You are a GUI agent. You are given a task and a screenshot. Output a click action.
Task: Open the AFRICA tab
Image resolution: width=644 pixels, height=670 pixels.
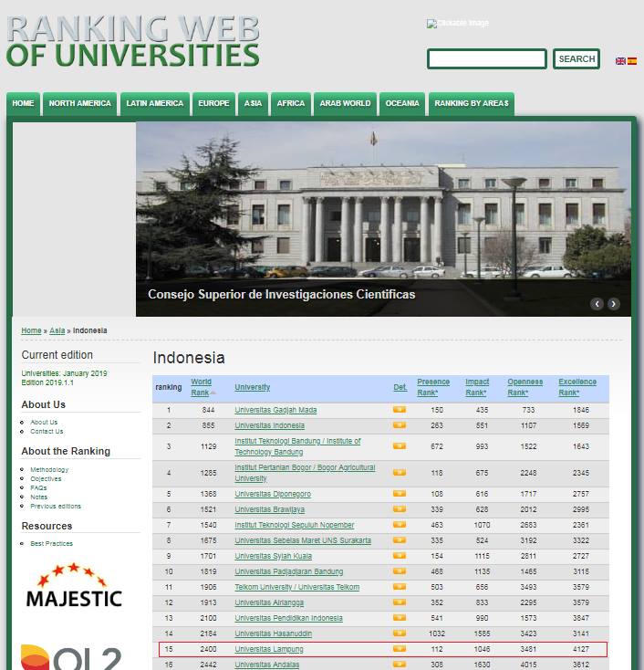coord(291,103)
